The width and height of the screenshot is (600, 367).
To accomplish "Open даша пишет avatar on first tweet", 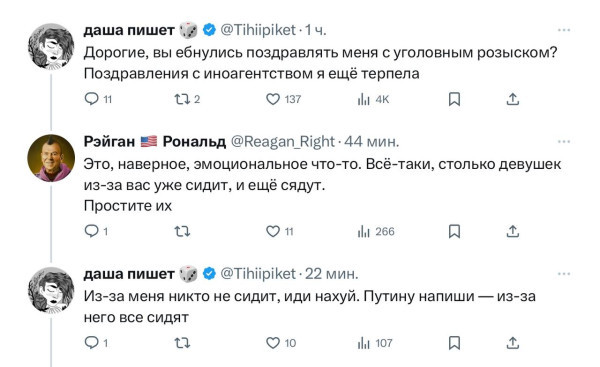I will click(x=51, y=46).
